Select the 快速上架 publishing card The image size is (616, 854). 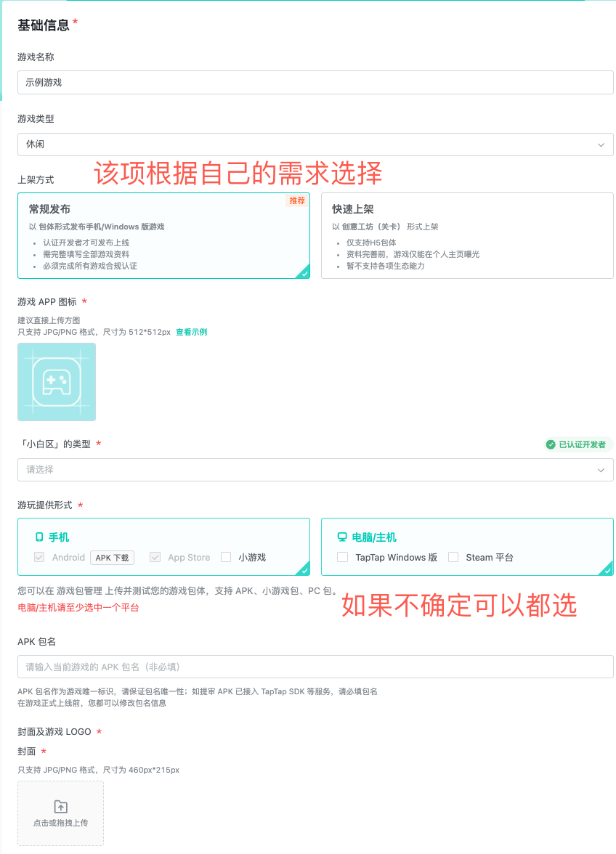pyautogui.click(x=467, y=235)
